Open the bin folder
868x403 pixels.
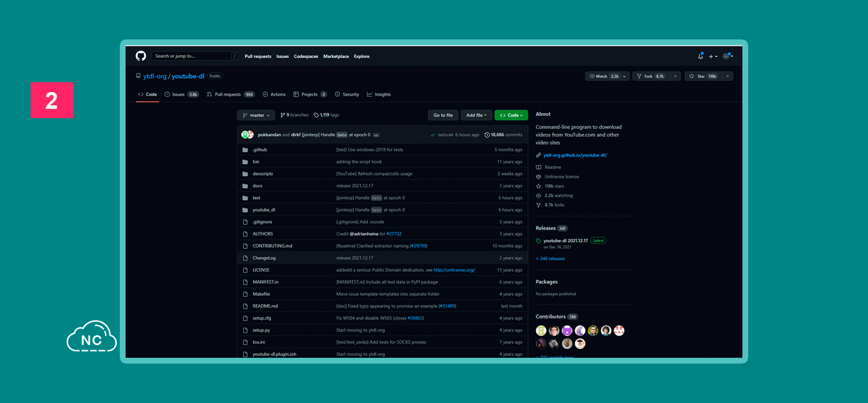[256, 162]
